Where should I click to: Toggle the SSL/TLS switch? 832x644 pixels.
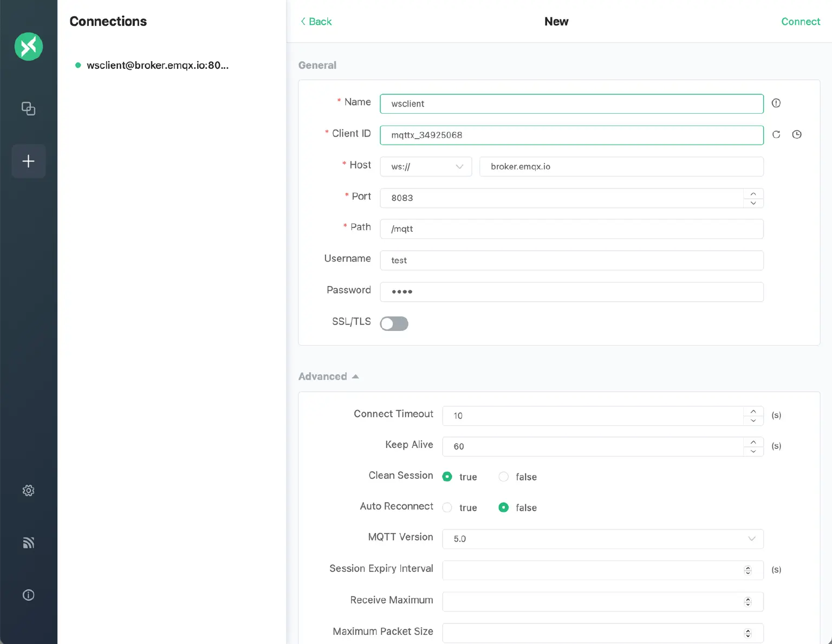click(394, 323)
